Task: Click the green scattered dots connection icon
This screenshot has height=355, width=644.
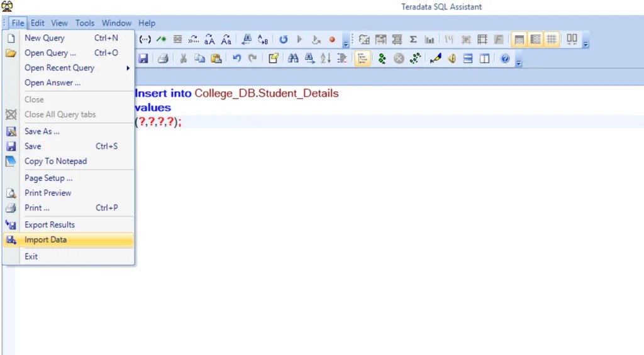Action: pos(415,58)
